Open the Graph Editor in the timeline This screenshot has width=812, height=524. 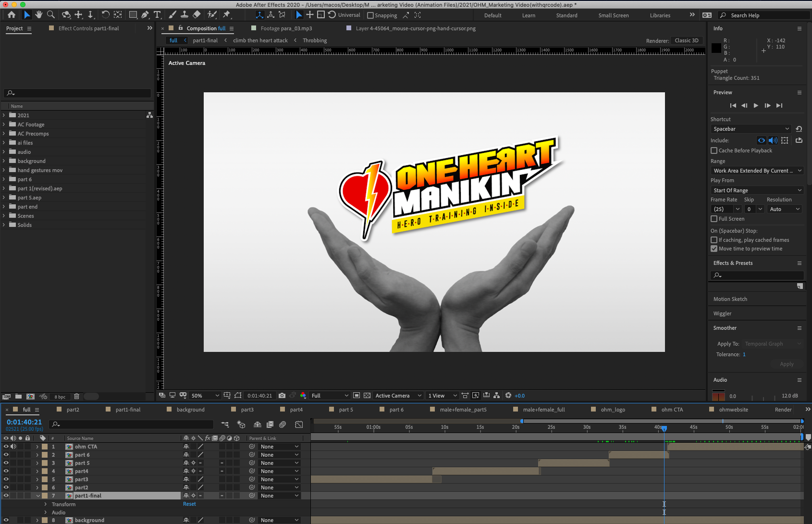(299, 424)
